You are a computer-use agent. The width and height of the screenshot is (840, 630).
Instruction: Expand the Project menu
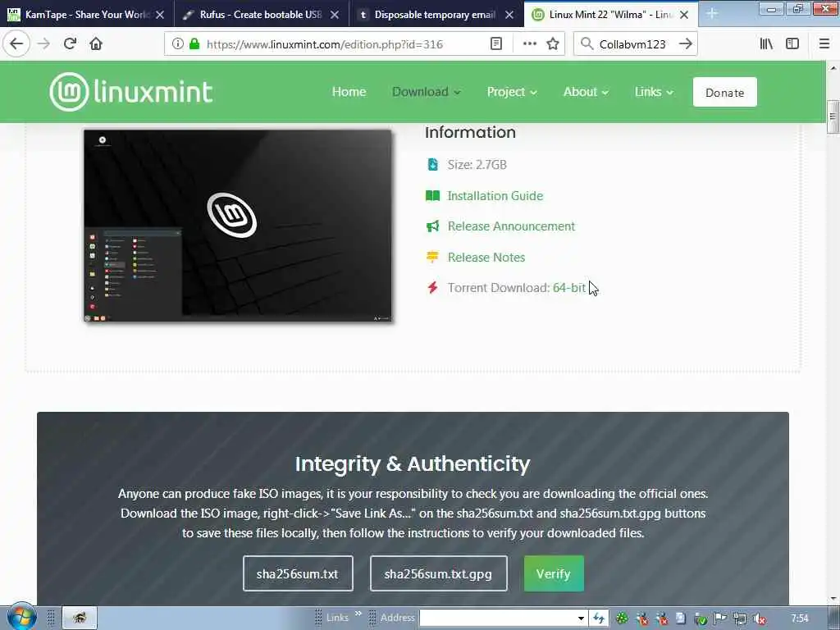pos(512,92)
